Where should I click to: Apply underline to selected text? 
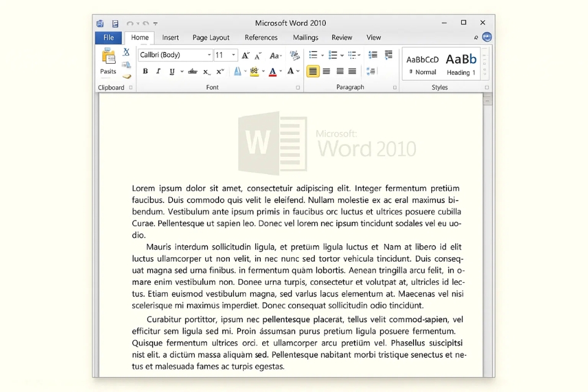(x=171, y=71)
